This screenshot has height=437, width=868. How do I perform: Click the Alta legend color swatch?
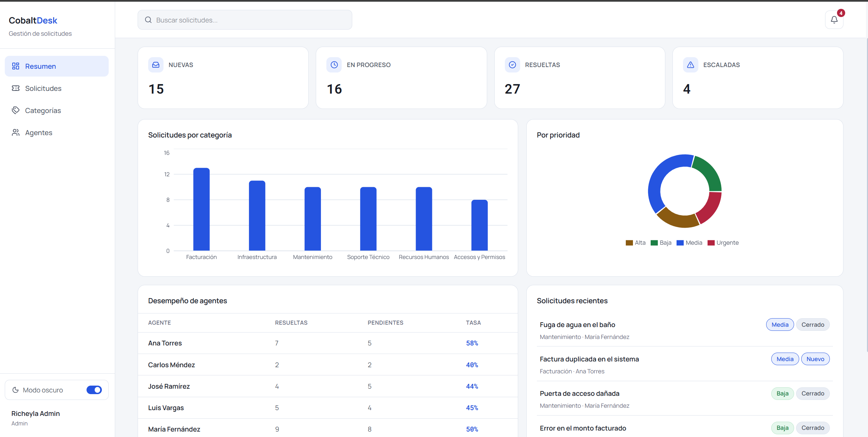tap(629, 243)
